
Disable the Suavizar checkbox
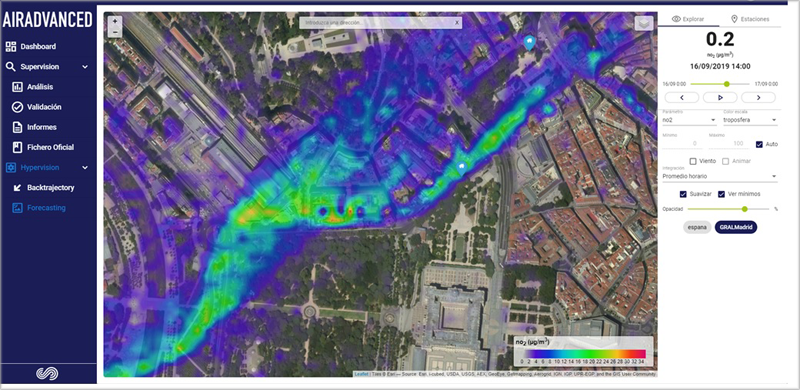point(683,194)
